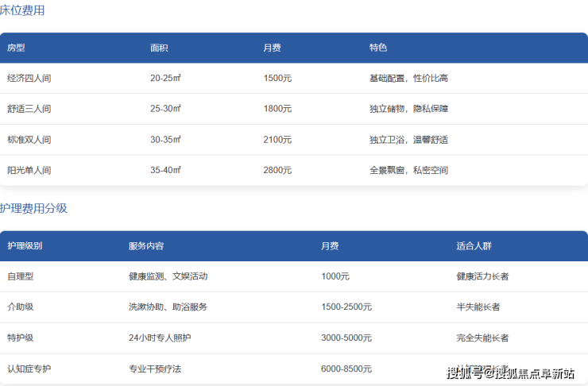This screenshot has width=588, height=386.
Task: Click the 阳光单人间 row label
Action: (29, 170)
